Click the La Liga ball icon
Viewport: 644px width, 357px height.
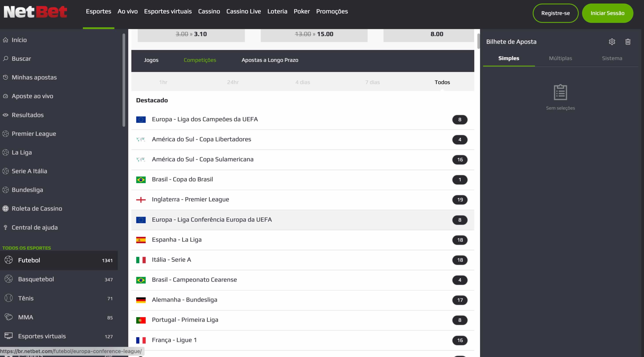coord(6,152)
